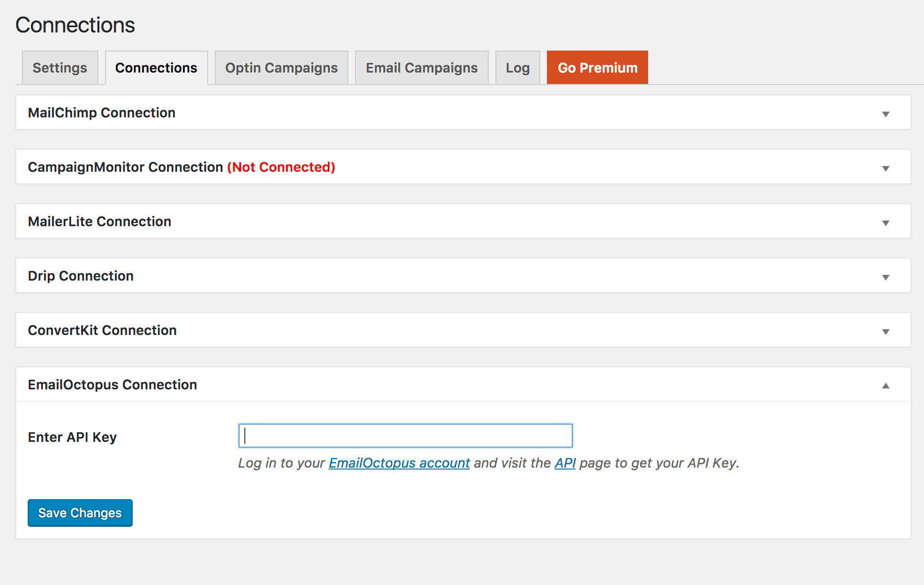Expand MailChimp Connection arrow
The image size is (924, 585).
pos(885,114)
